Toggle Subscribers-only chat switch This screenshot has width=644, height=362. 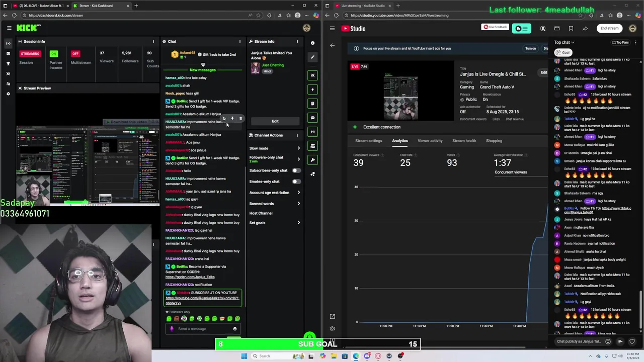296,170
